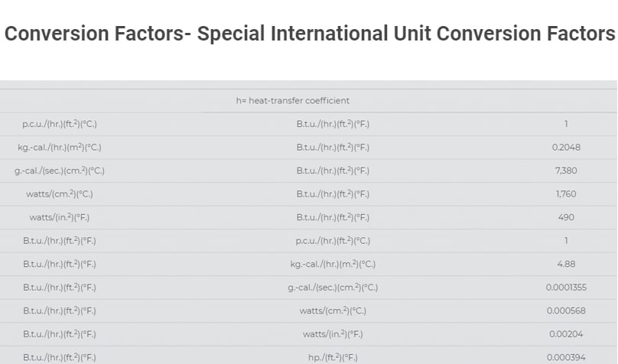Click the 0.000568 conversion value

point(566,310)
